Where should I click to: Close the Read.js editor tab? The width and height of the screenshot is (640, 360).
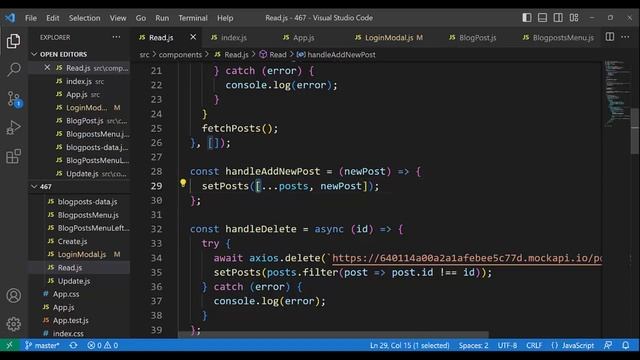coord(193,37)
